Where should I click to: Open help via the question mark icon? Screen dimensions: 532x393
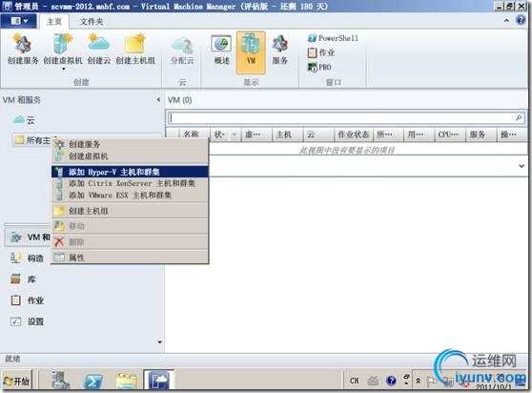521,20
